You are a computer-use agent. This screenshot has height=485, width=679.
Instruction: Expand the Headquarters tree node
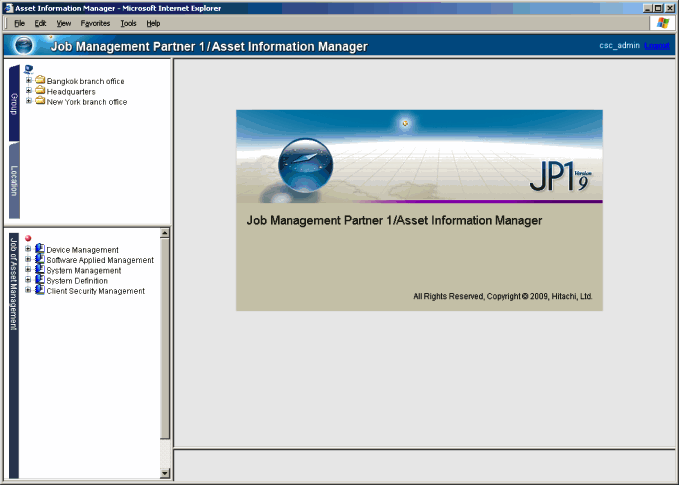28,91
